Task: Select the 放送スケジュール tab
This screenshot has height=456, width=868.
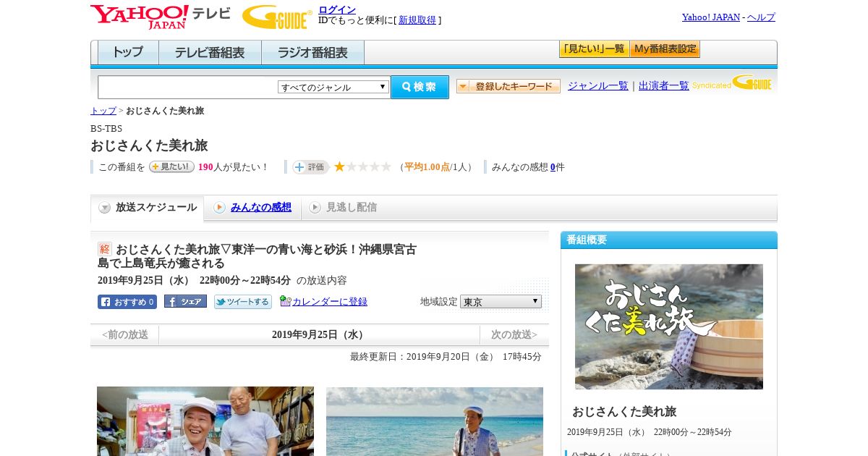Action: (148, 208)
